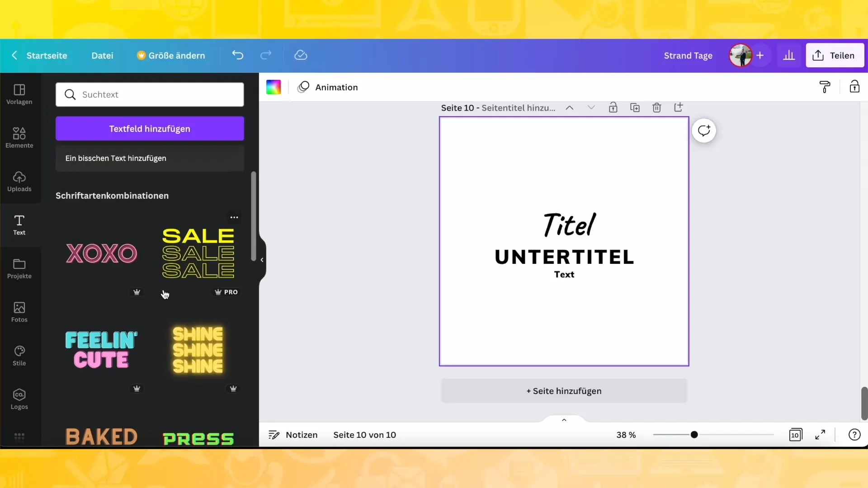Select the Vorlagen panel icon
The height and width of the screenshot is (488, 868).
click(19, 92)
